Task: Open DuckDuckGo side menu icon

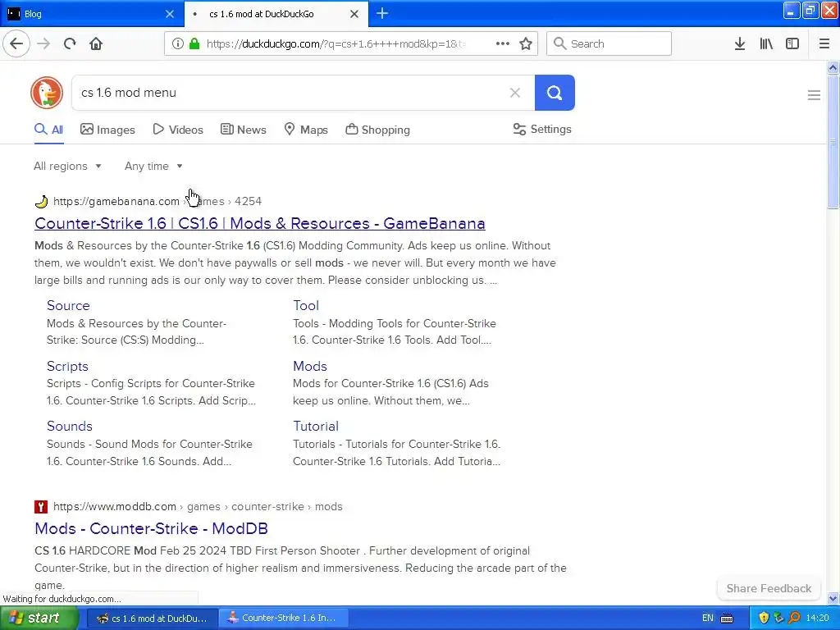Action: [x=814, y=95]
